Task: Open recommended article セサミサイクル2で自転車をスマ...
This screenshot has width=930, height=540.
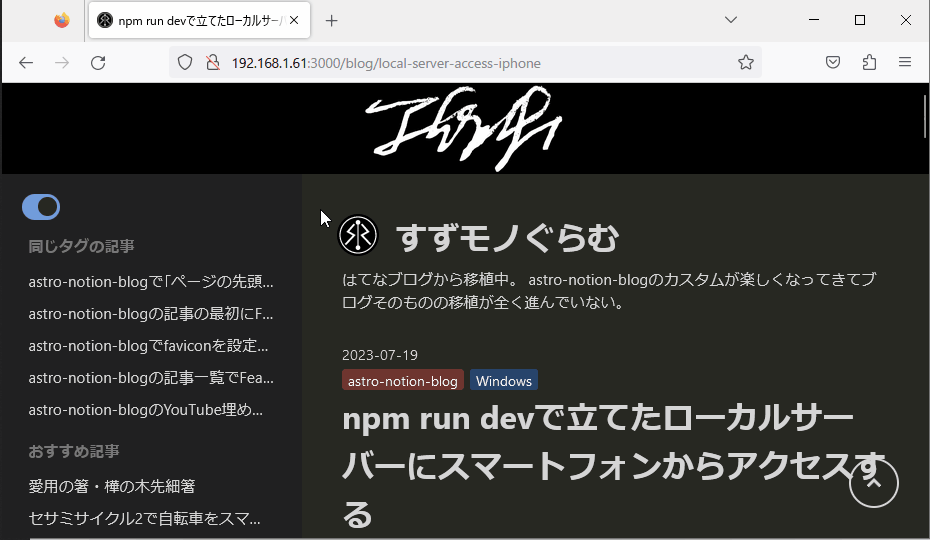Action: point(145,519)
